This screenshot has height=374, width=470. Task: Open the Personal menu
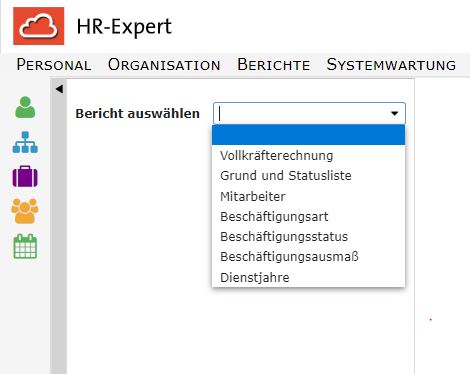54,65
